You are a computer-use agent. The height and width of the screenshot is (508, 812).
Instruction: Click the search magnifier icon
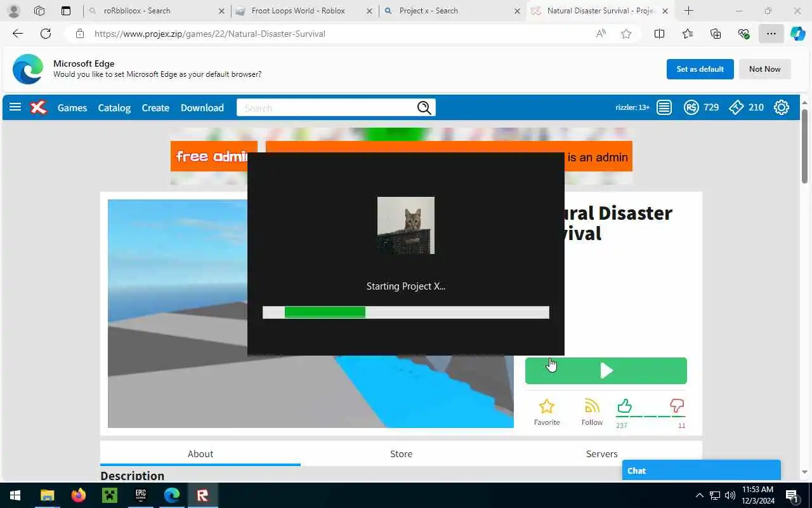pos(424,108)
